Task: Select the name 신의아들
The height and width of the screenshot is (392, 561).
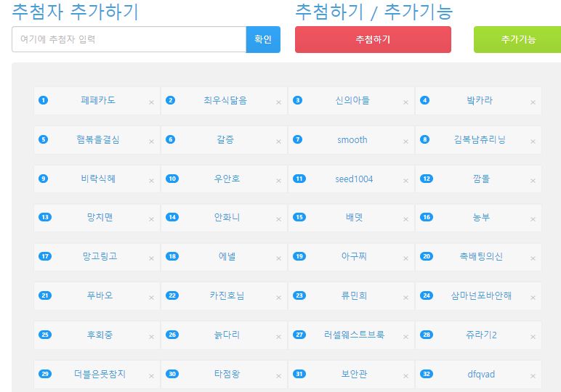Action: 352,100
